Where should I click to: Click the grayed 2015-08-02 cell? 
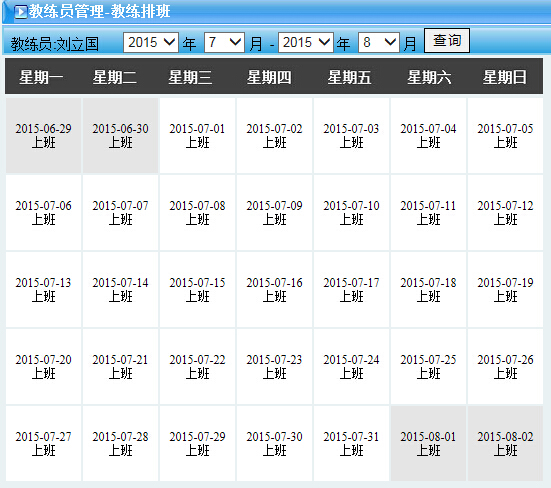(x=505, y=443)
